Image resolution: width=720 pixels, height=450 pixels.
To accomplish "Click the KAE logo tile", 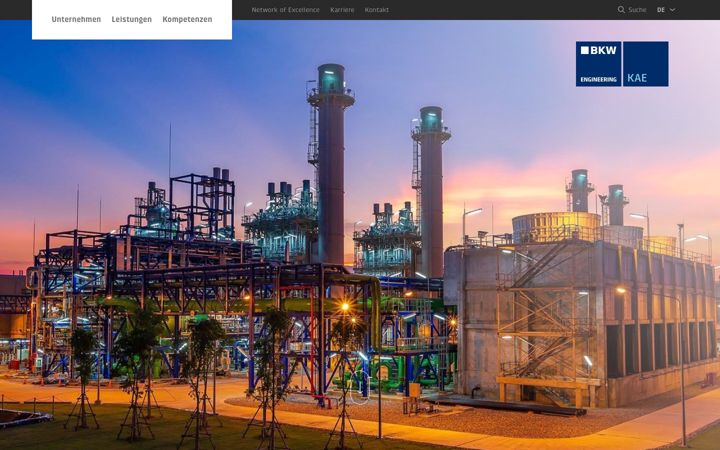I will [646, 64].
